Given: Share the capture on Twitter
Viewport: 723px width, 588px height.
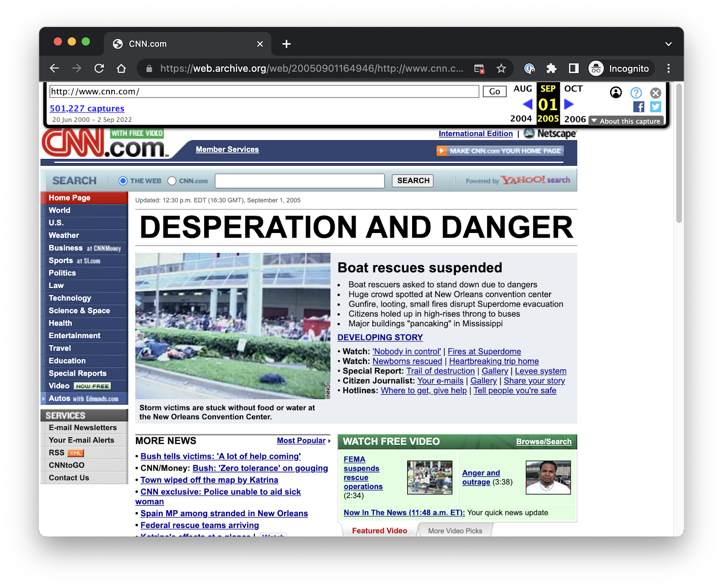Looking at the screenshot, I should coord(655,107).
